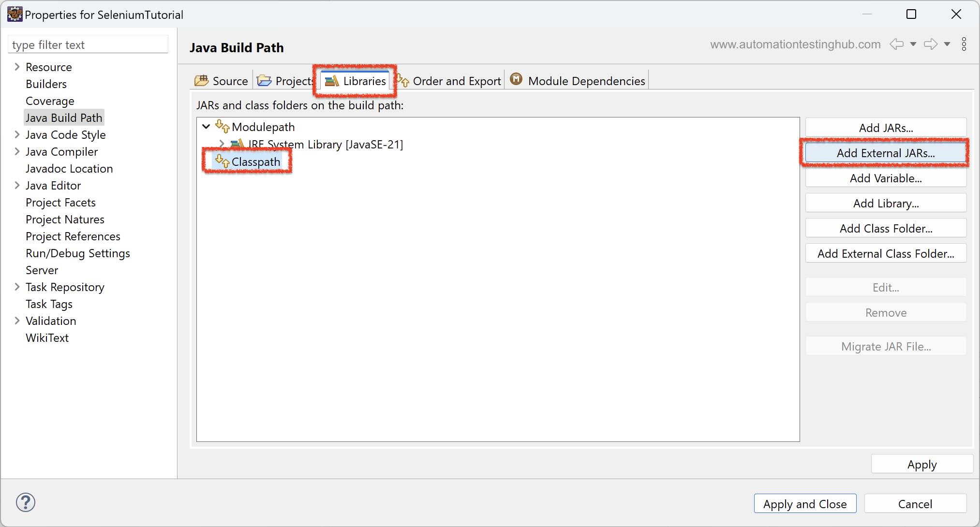
Task: Click the type filter text field
Action: click(x=88, y=45)
